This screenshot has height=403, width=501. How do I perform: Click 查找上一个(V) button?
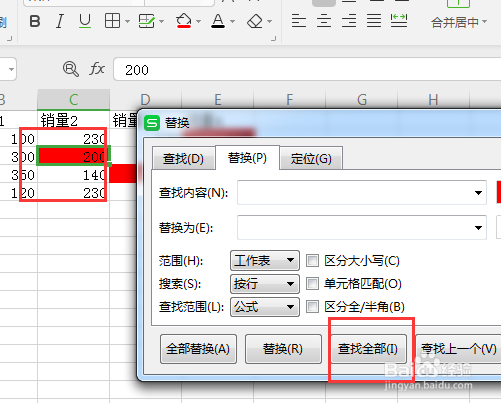click(x=459, y=349)
